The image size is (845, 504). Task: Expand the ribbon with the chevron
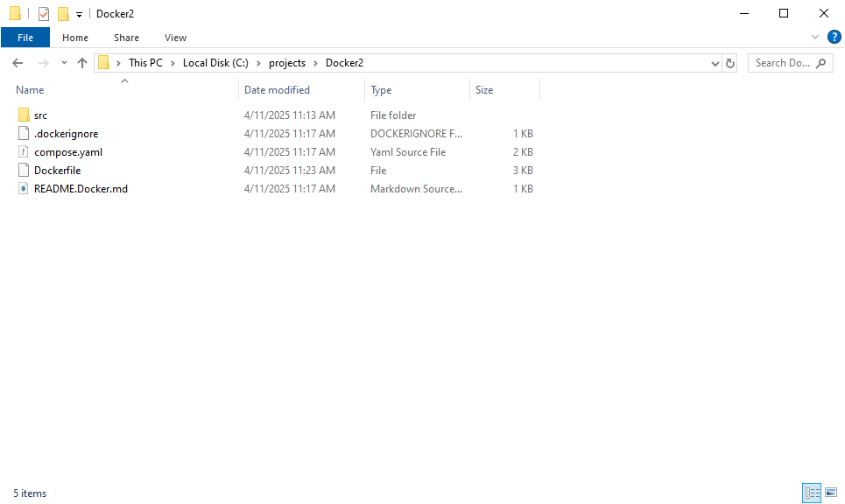pos(815,37)
